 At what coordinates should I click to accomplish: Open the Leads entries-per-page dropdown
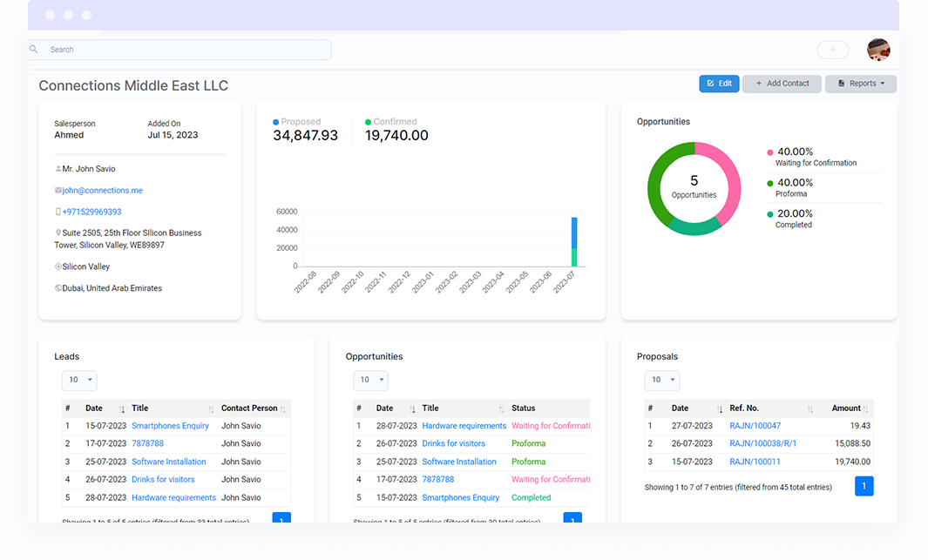point(79,380)
